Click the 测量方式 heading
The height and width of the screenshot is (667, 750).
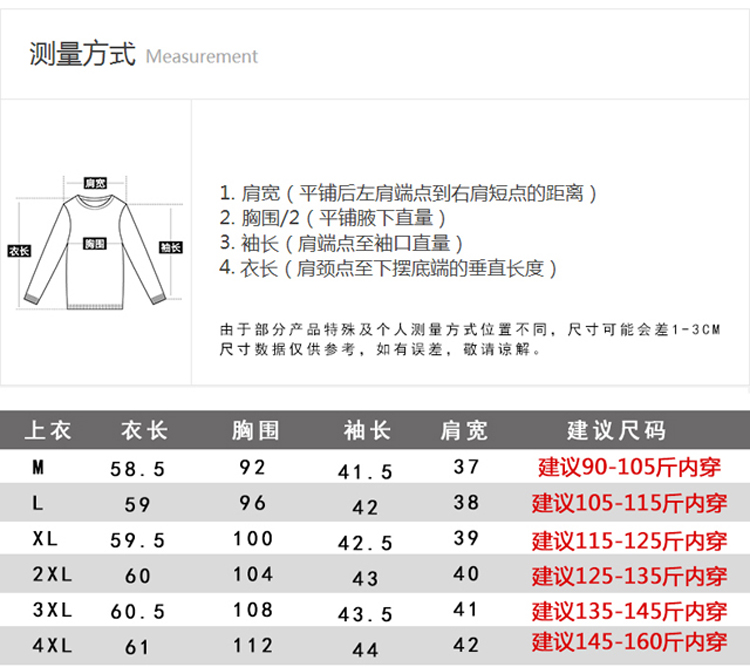(x=82, y=54)
